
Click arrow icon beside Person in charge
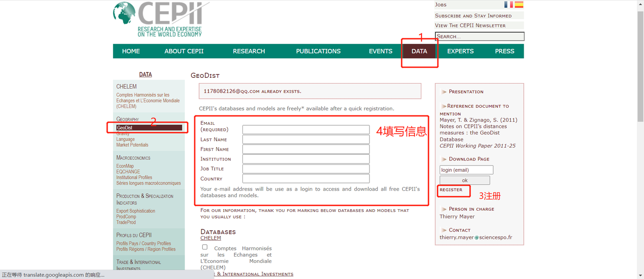click(x=444, y=209)
